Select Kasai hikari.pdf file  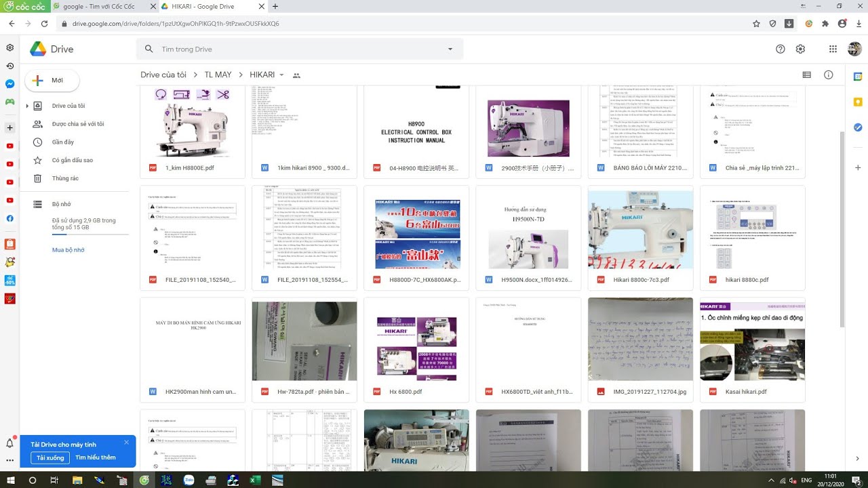pos(753,350)
